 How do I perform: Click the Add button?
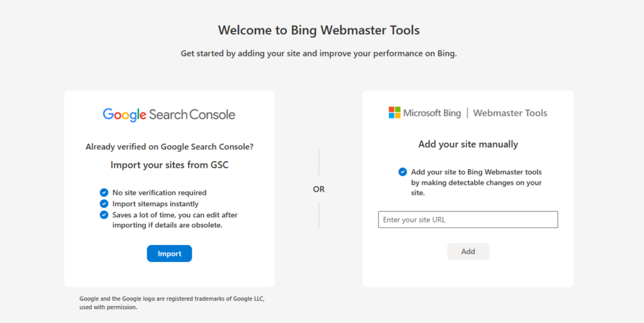(468, 251)
